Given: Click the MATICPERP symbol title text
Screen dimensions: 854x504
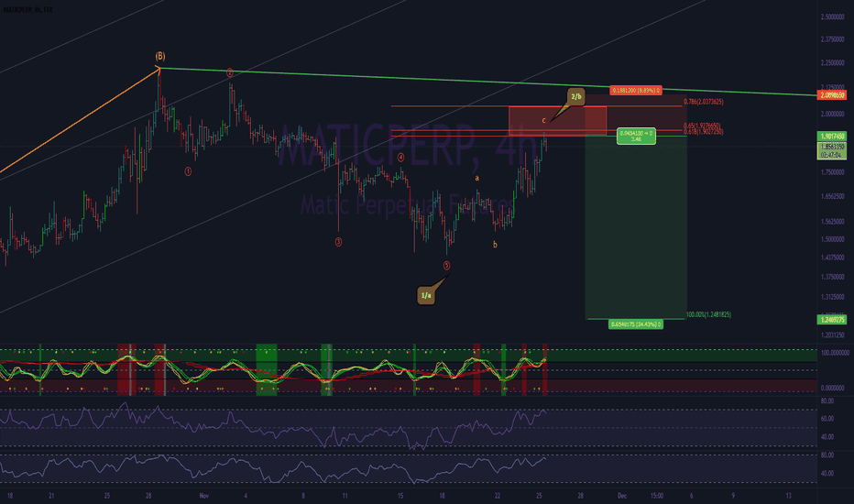Looking at the screenshot, I should 27,10.
